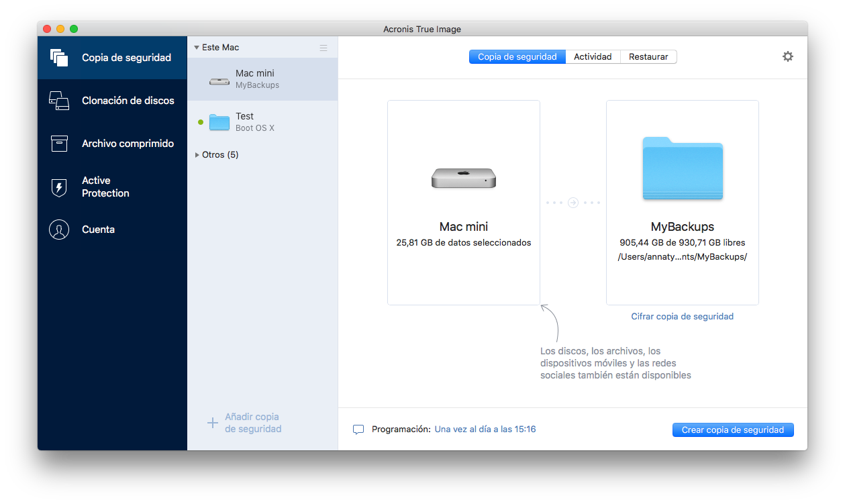845x504 pixels.
Task: Select the MyBackups destination folder panel
Action: pyautogui.click(x=682, y=201)
